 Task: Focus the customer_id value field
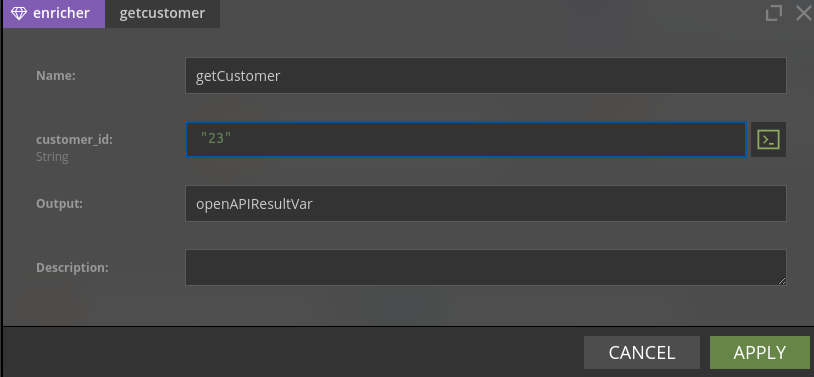pos(466,139)
